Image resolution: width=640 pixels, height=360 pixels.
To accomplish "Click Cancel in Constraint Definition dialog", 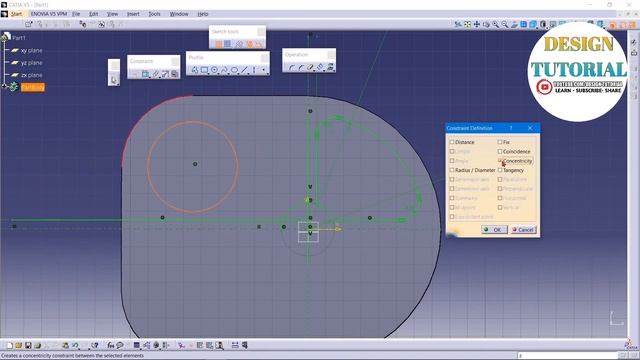I will coord(523,230).
